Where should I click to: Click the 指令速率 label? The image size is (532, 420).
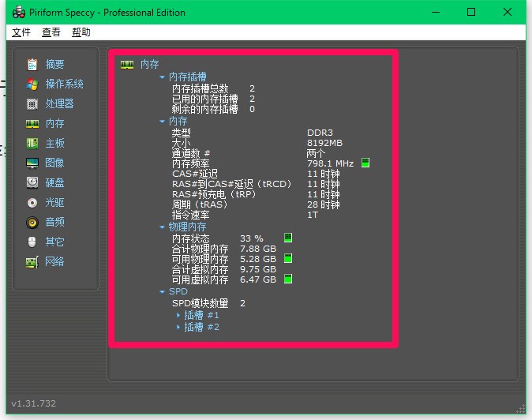tap(191, 215)
